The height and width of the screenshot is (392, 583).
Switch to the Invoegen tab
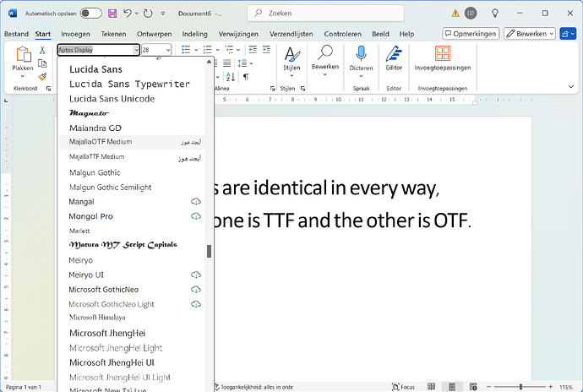click(x=75, y=34)
